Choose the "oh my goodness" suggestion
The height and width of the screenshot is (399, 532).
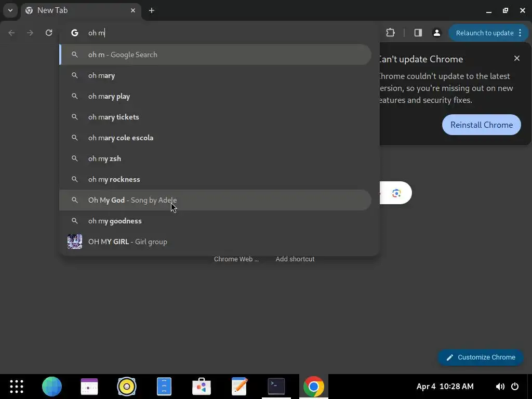tap(216, 221)
